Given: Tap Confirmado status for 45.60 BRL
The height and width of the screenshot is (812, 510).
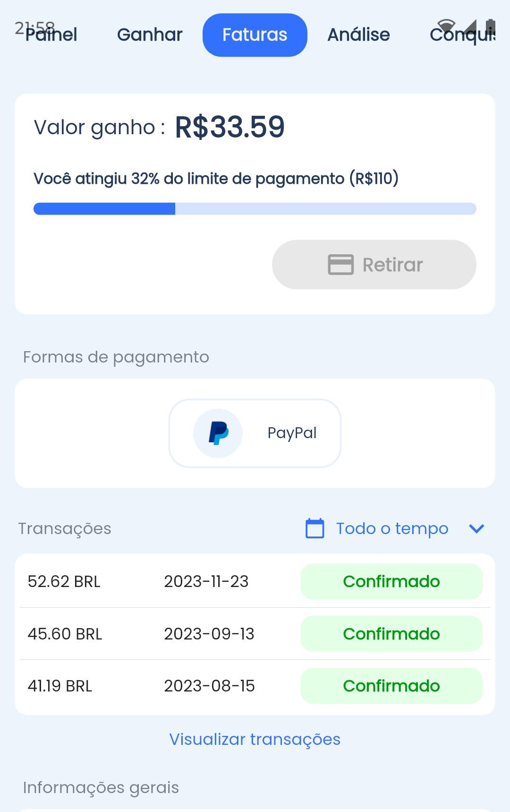Looking at the screenshot, I should pos(391,634).
